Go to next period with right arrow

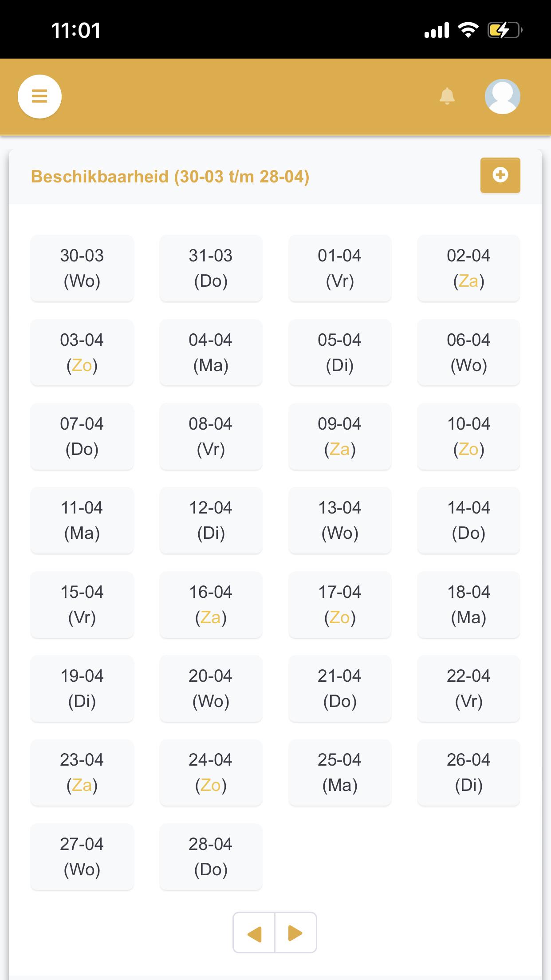pyautogui.click(x=295, y=933)
